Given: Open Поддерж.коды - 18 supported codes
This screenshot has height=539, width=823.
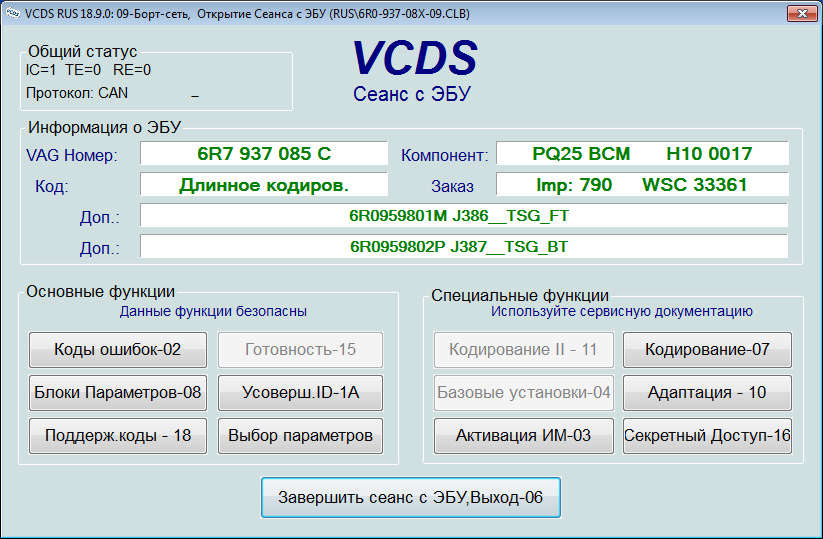Looking at the screenshot, I should (118, 436).
